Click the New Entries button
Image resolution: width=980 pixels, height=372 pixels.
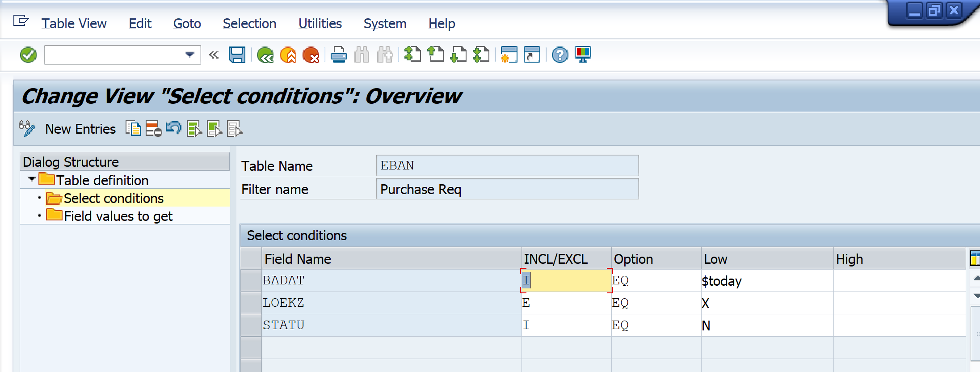(80, 129)
